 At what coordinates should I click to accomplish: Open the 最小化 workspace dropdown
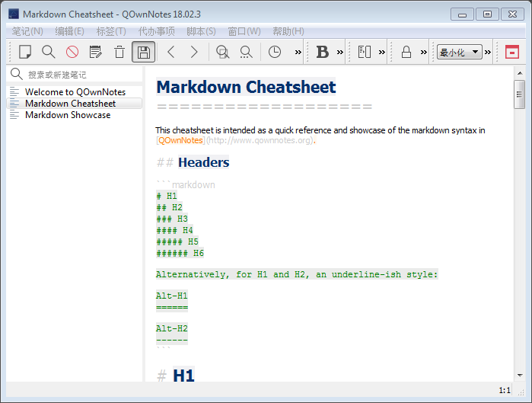[460, 52]
